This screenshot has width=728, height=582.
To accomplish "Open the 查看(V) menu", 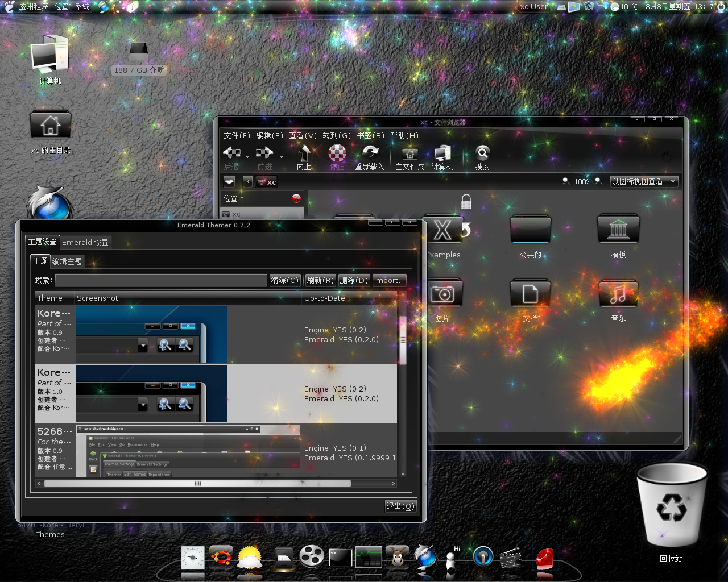I will [303, 135].
